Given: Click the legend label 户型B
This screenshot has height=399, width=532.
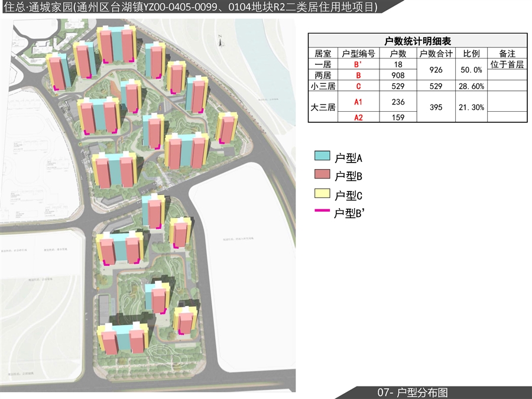Looking at the screenshot, I should [348, 176].
